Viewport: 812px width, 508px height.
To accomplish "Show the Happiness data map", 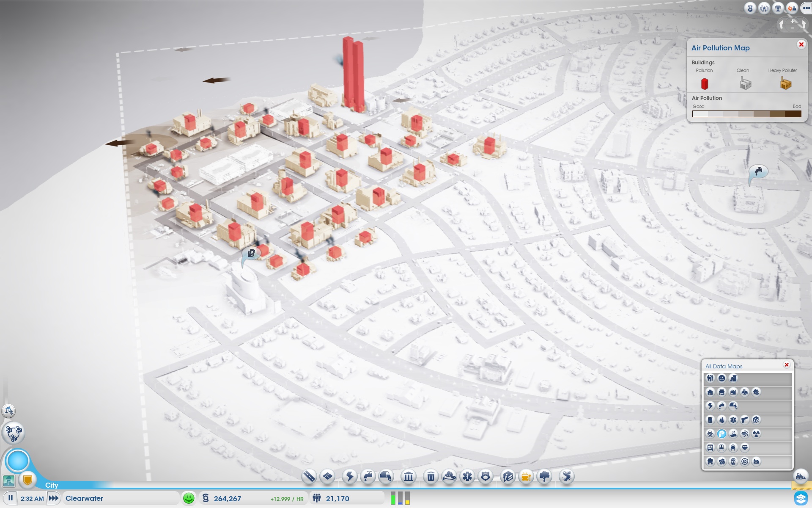I will tap(721, 378).
